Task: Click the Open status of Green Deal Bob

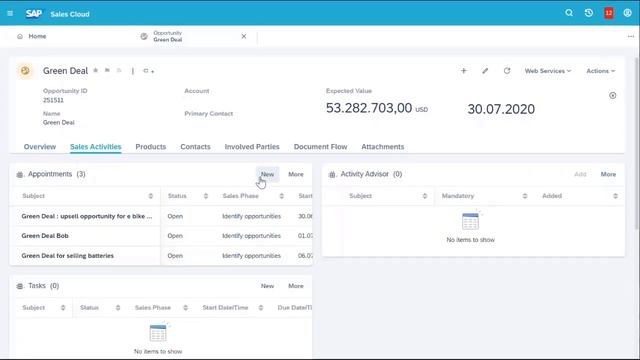Action: point(175,236)
